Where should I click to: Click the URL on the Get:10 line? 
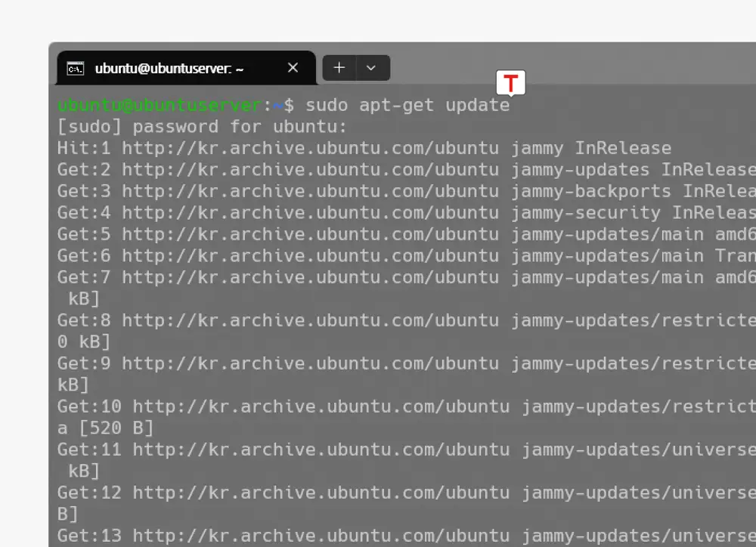tap(321, 406)
